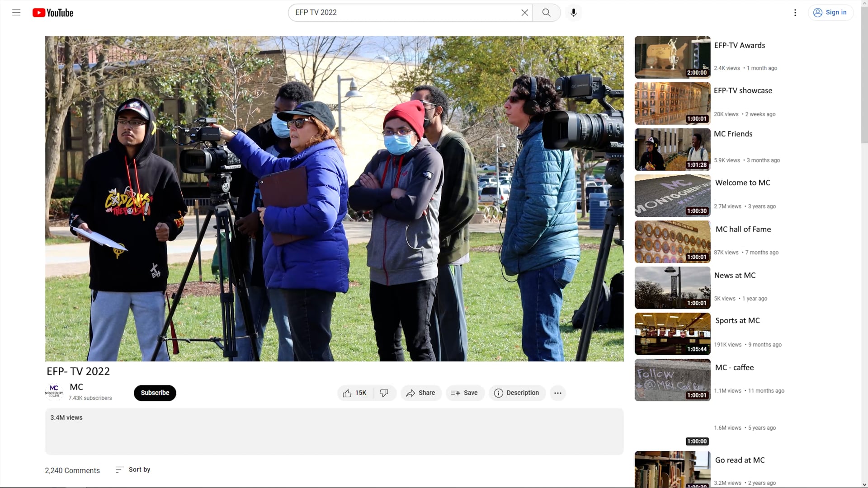Open the Description info button
The width and height of the screenshot is (868, 488).
517,393
